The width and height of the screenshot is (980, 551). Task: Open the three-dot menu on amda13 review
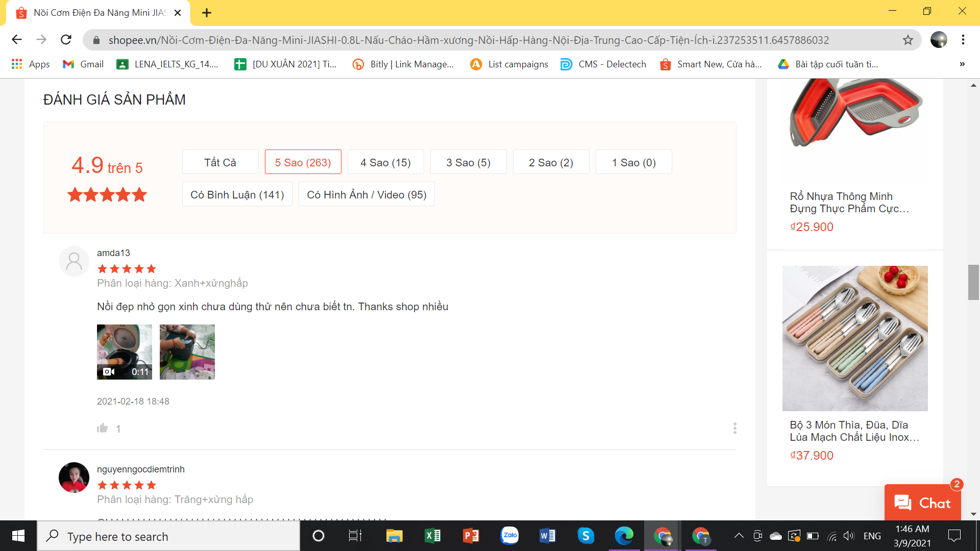click(734, 428)
